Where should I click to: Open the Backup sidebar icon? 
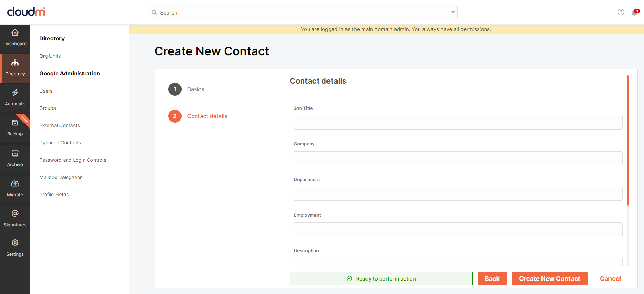[x=15, y=123]
